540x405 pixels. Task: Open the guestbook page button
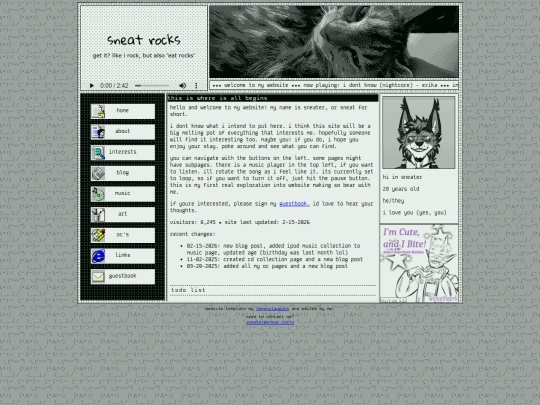[123, 277]
